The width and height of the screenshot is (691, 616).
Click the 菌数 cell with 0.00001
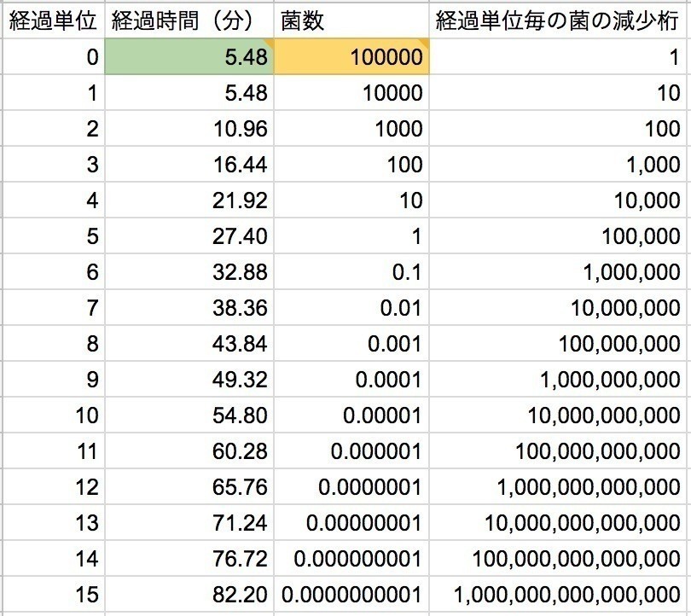(351, 416)
